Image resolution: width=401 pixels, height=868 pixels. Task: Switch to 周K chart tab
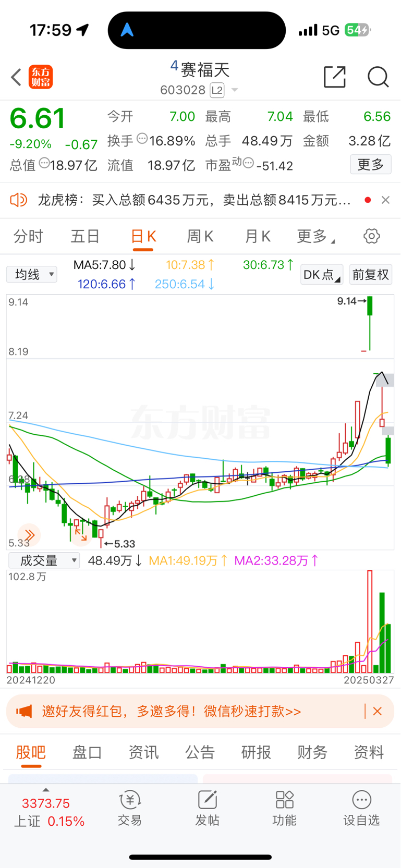click(x=200, y=237)
